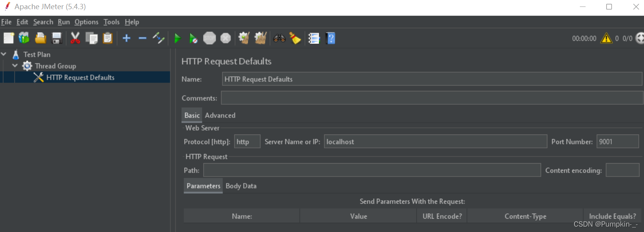Click the Cut scissors icon
The width and height of the screenshot is (644, 232).
coord(75,38)
